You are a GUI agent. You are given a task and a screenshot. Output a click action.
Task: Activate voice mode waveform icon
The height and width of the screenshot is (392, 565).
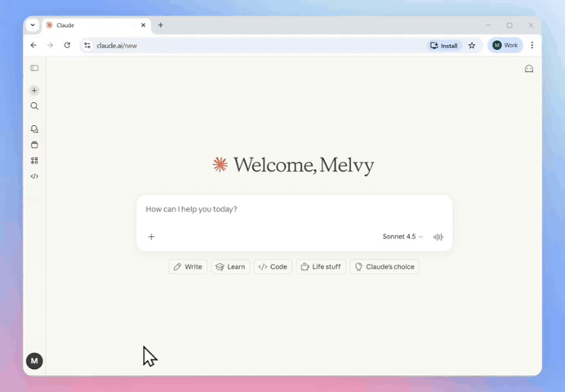[438, 237]
